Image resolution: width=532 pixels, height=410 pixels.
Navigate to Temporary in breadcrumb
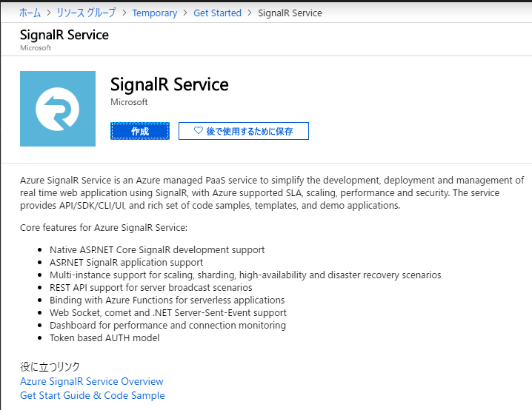tap(155, 13)
